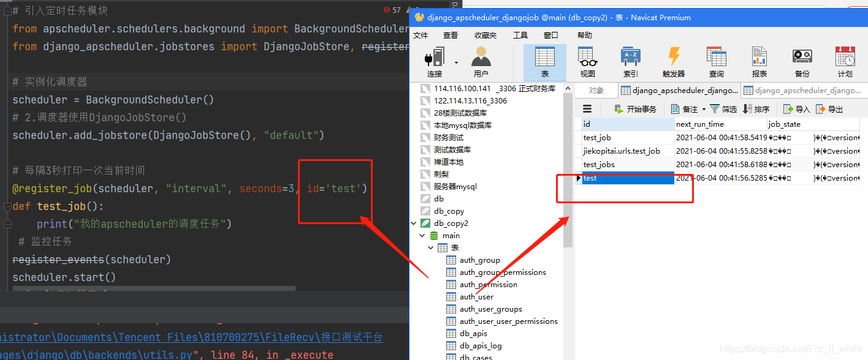The image size is (868, 360).
Task: Select the highlighted test row id cell
Action: (628, 178)
